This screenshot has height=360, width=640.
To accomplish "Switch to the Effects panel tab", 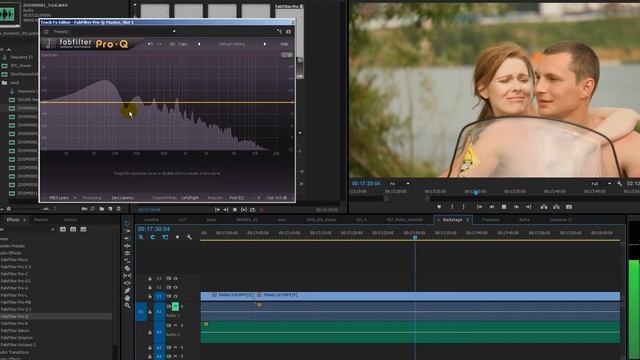I will pos(13,220).
